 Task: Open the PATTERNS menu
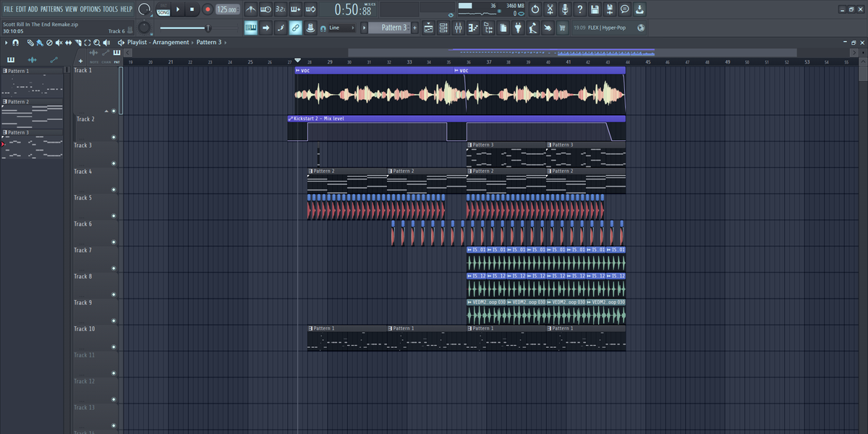[x=51, y=9]
